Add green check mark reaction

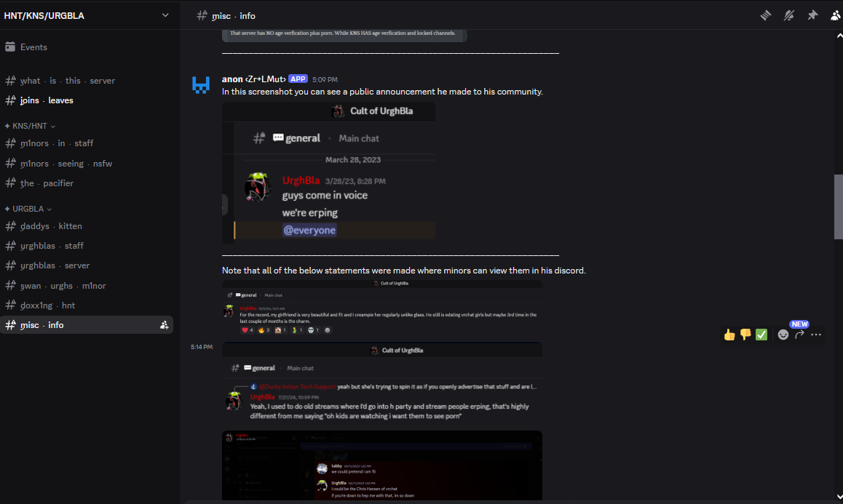click(761, 335)
